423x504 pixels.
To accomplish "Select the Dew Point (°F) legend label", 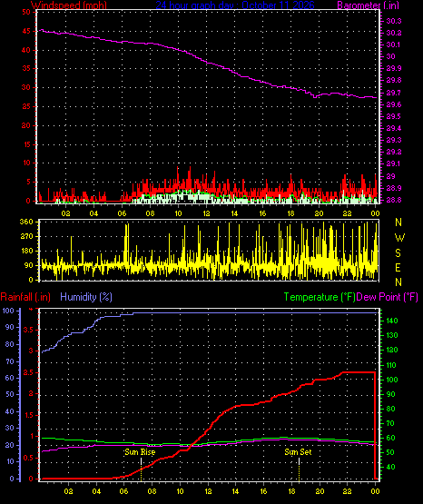I will tap(387, 297).
